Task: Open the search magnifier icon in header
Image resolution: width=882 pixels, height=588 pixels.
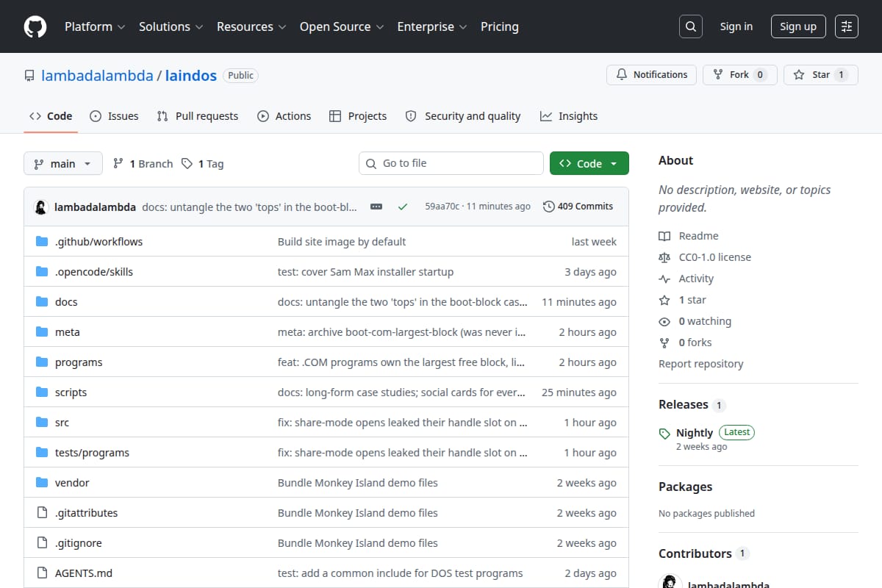Action: click(691, 26)
